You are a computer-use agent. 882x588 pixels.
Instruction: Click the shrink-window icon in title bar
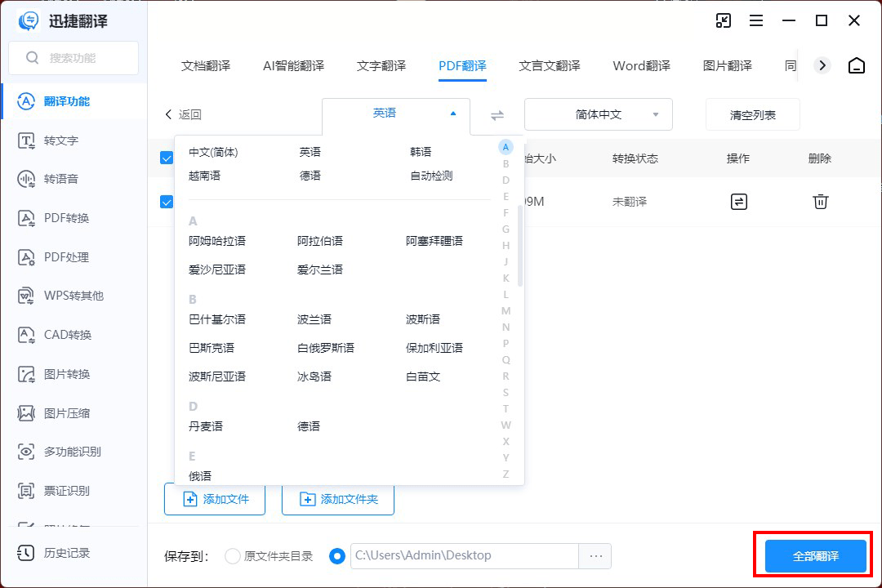coord(724,20)
